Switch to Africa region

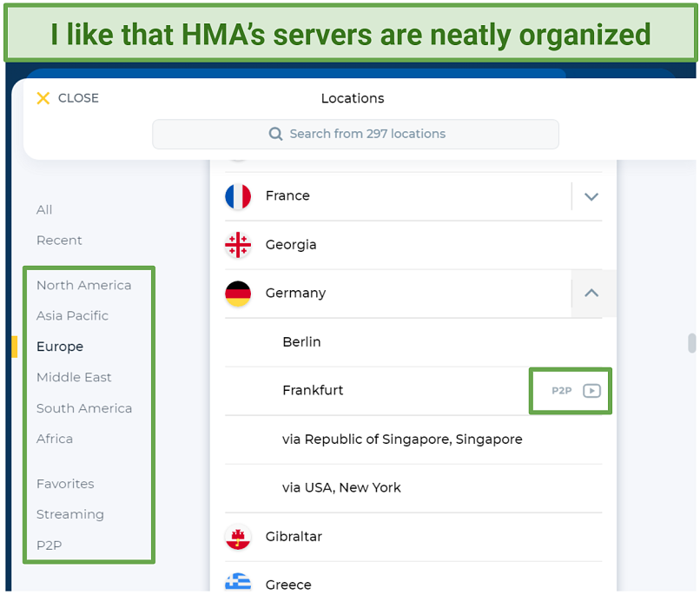coord(55,440)
